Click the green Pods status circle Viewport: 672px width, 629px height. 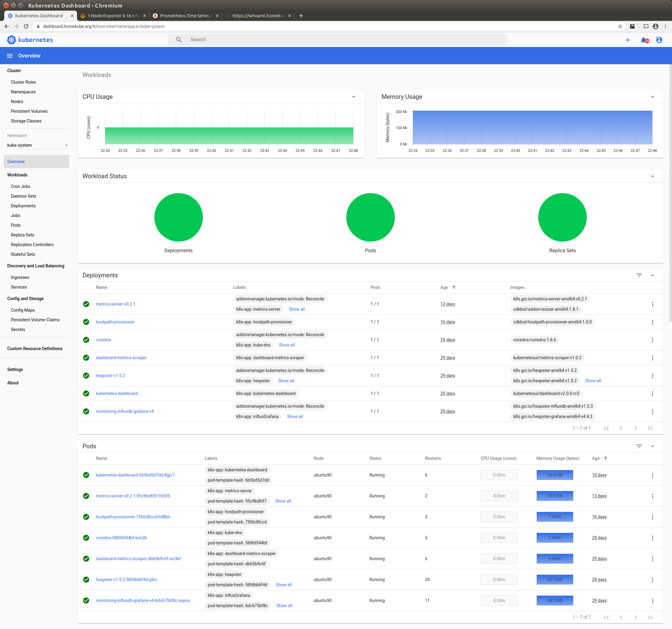371,217
